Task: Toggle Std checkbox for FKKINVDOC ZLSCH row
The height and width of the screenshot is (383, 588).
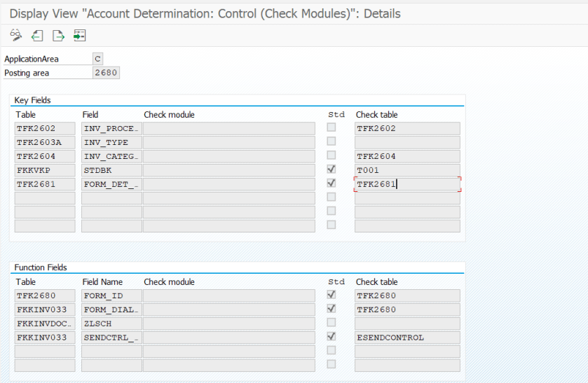Action: [x=331, y=323]
